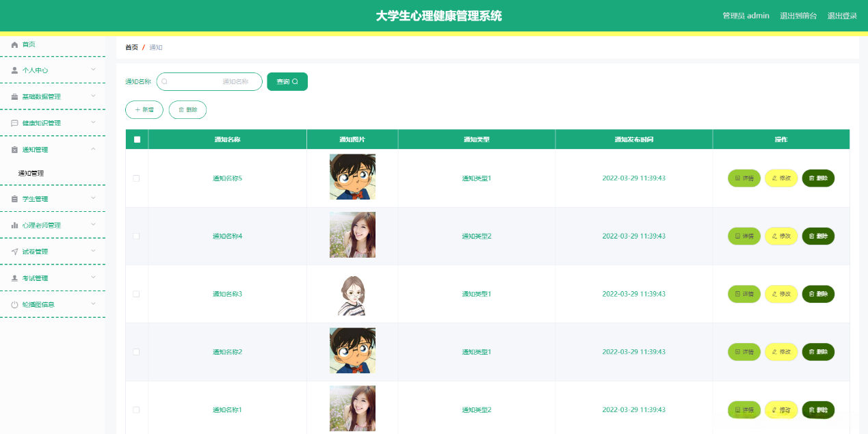Click the paper plane icon for 试卷管理
The height and width of the screenshot is (434, 868).
click(14, 252)
